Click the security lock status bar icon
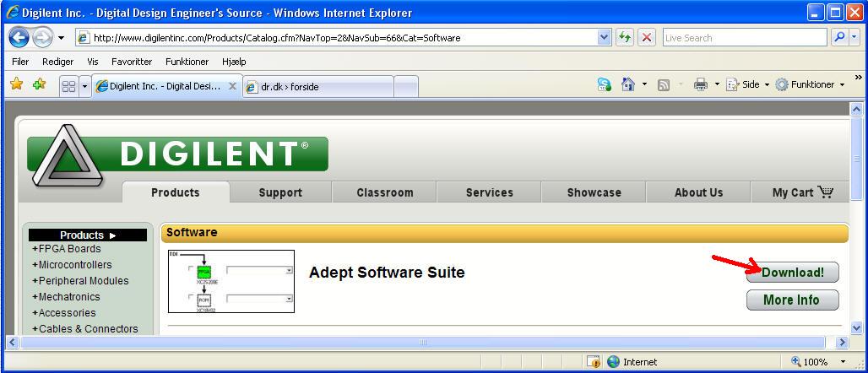 [x=594, y=362]
